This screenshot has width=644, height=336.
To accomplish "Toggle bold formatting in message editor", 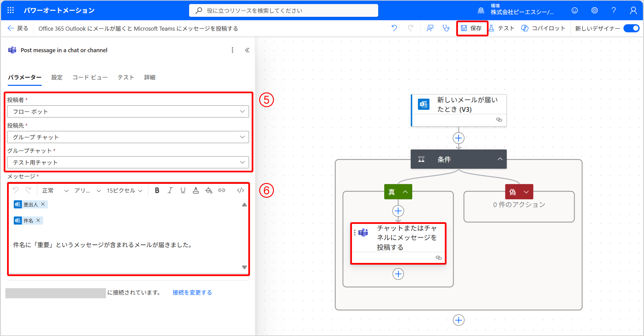I will [x=157, y=191].
